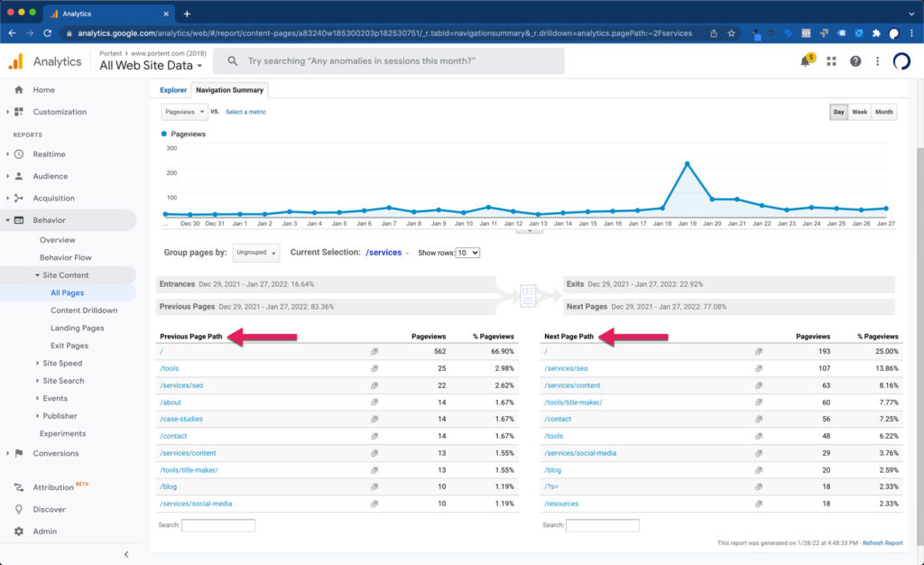Open the Pageviews metric dropdown
This screenshot has width=924, height=565.
(184, 112)
